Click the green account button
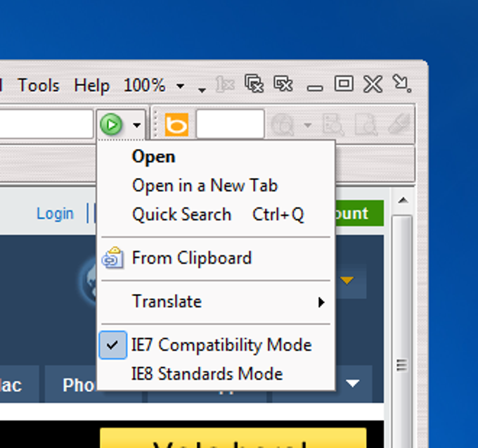The height and width of the screenshot is (448, 478). pos(359,213)
